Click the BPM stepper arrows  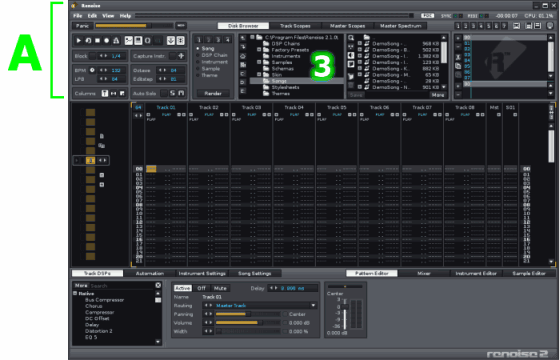103,70
